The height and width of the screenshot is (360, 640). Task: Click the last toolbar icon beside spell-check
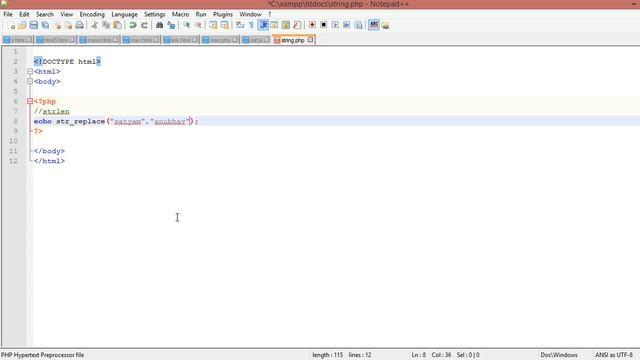click(x=385, y=25)
